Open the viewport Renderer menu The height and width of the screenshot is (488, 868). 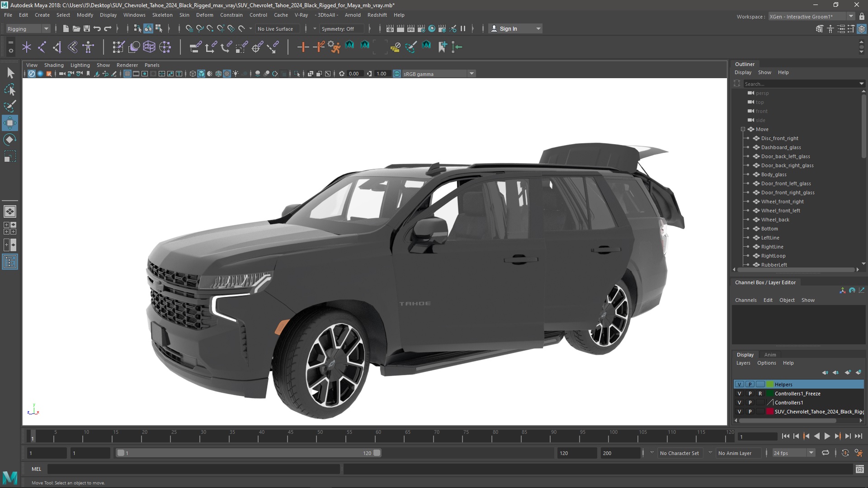127,65
